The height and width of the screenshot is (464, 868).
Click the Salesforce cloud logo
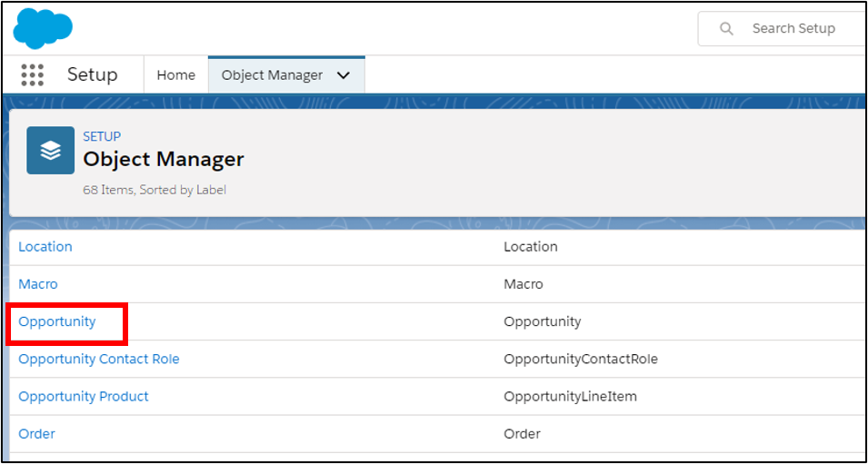pyautogui.click(x=44, y=29)
